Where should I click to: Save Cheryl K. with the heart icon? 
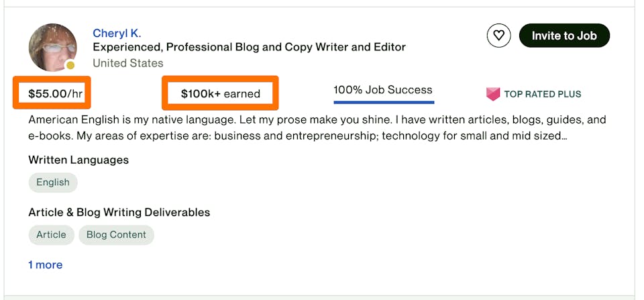click(x=498, y=36)
